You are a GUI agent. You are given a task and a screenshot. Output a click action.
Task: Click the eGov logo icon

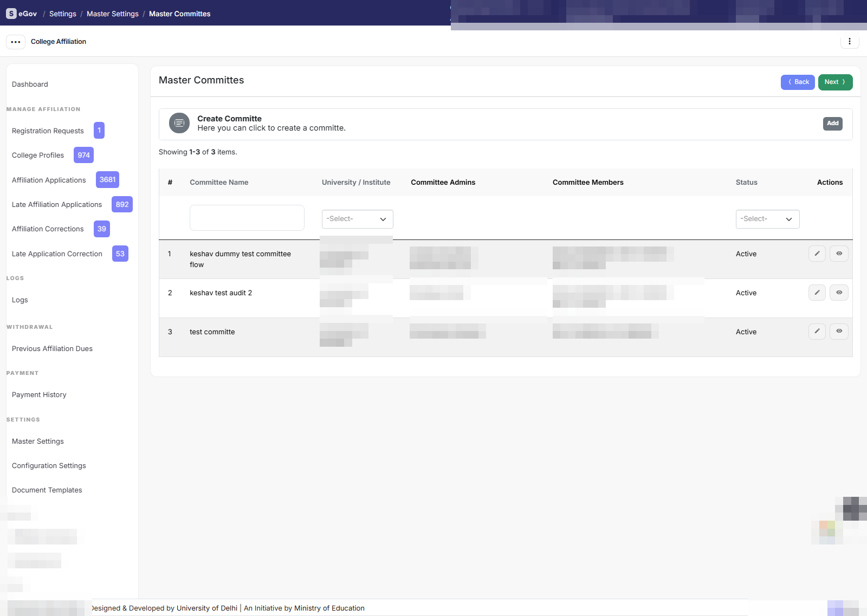[11, 14]
